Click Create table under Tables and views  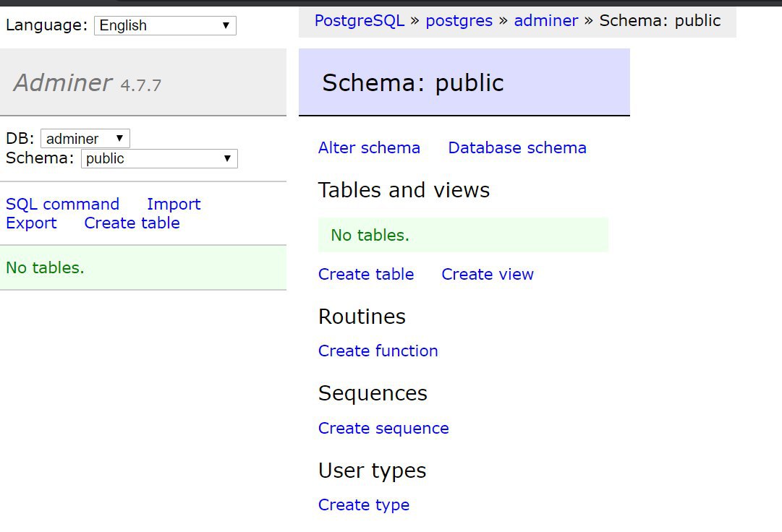pyautogui.click(x=366, y=274)
